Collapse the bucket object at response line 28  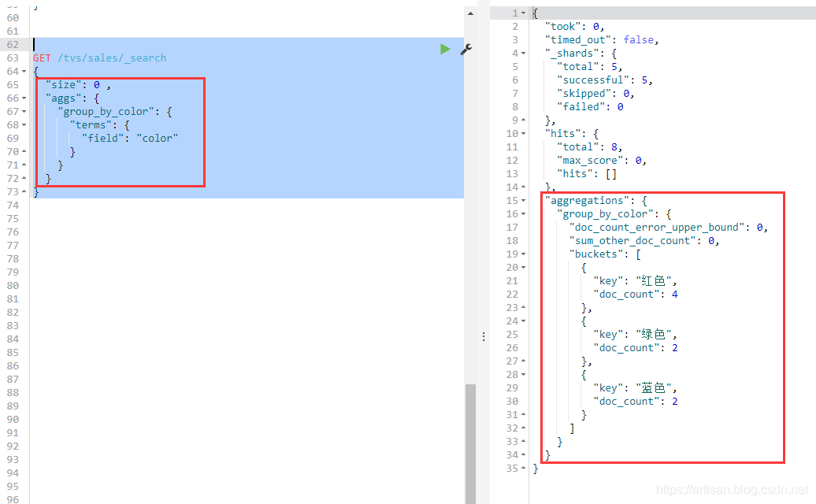[x=525, y=375]
